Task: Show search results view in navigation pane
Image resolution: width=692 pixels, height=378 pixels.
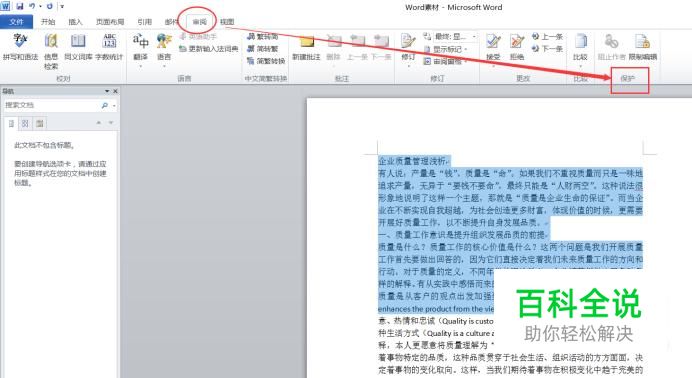Action: pos(40,124)
